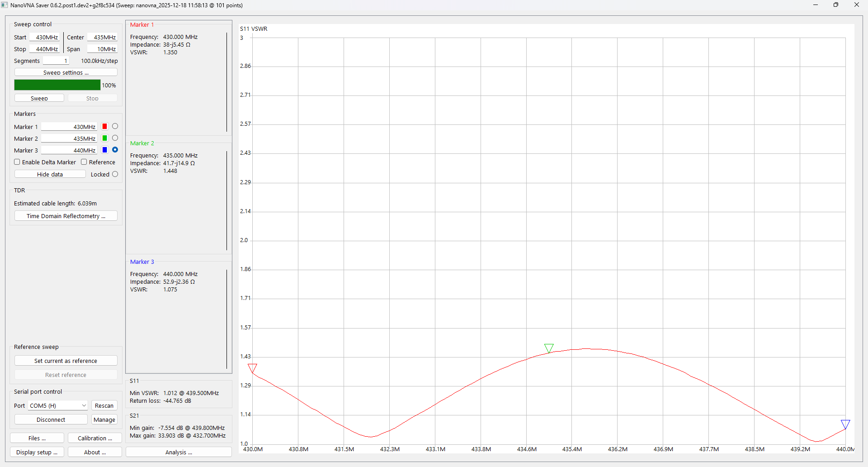Open the Analysis window
The height and width of the screenshot is (467, 868).
(x=179, y=452)
